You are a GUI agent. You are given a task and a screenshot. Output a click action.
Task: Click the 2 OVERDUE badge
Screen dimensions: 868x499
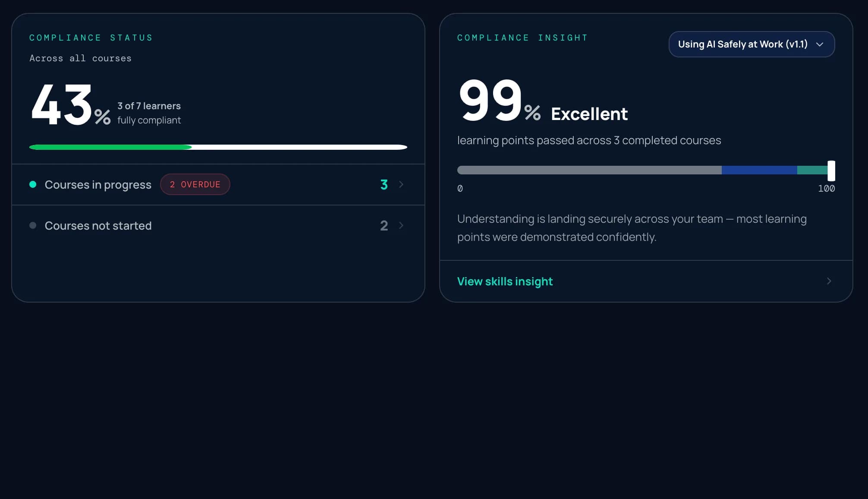tap(195, 184)
